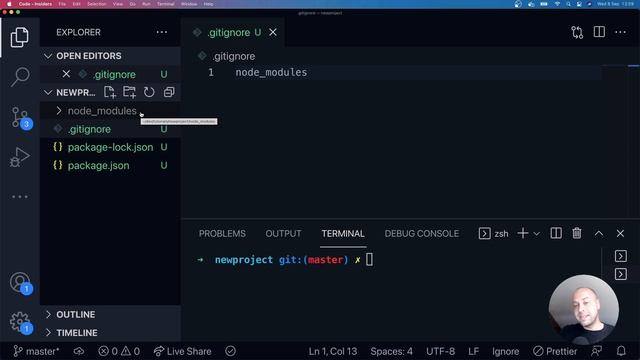
Task: Switch to the OUTPUT panel tab
Action: coord(283,233)
